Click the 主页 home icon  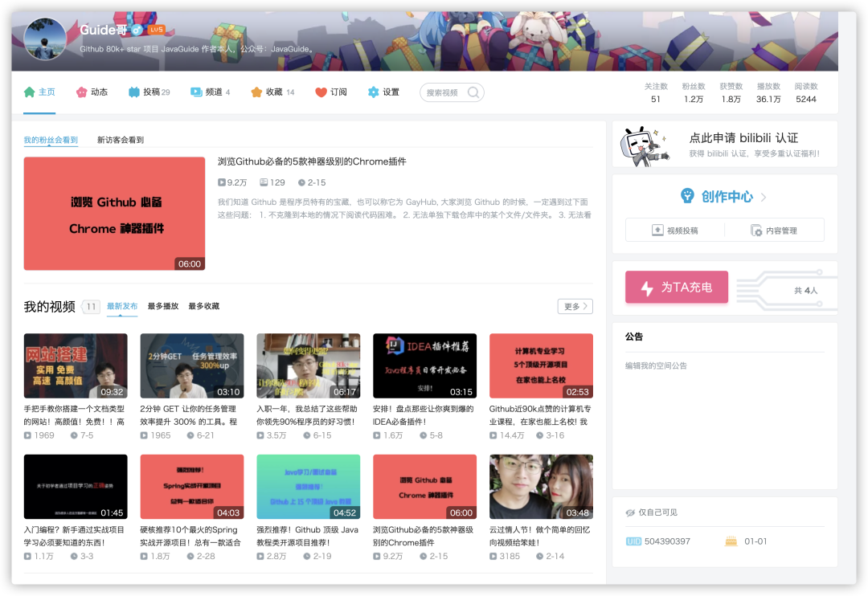pyautogui.click(x=30, y=92)
